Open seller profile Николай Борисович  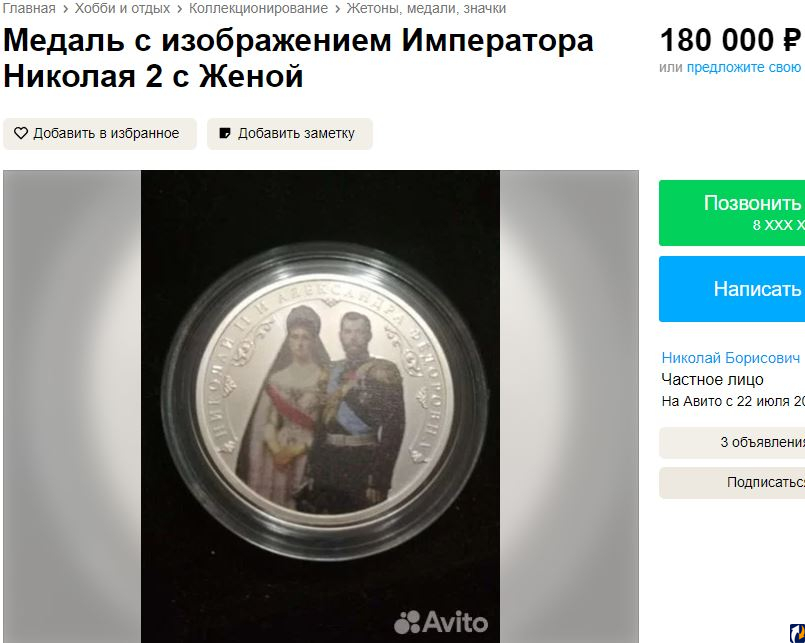[x=731, y=357]
